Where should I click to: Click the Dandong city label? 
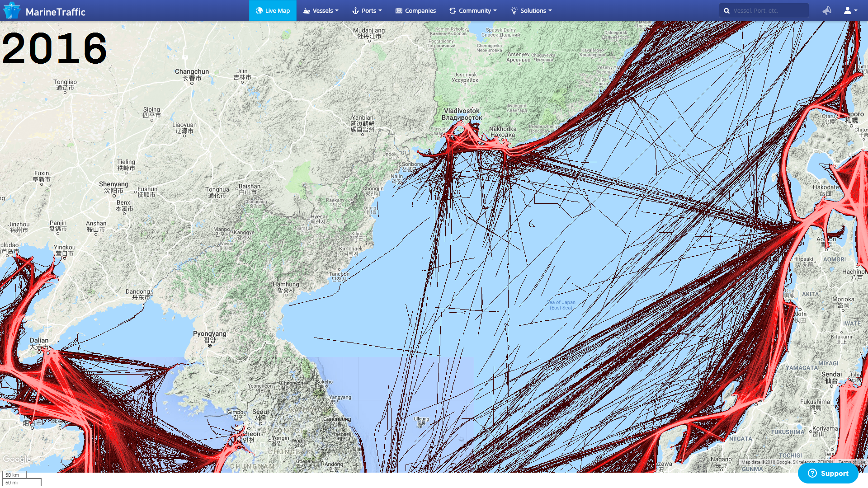[x=138, y=294]
